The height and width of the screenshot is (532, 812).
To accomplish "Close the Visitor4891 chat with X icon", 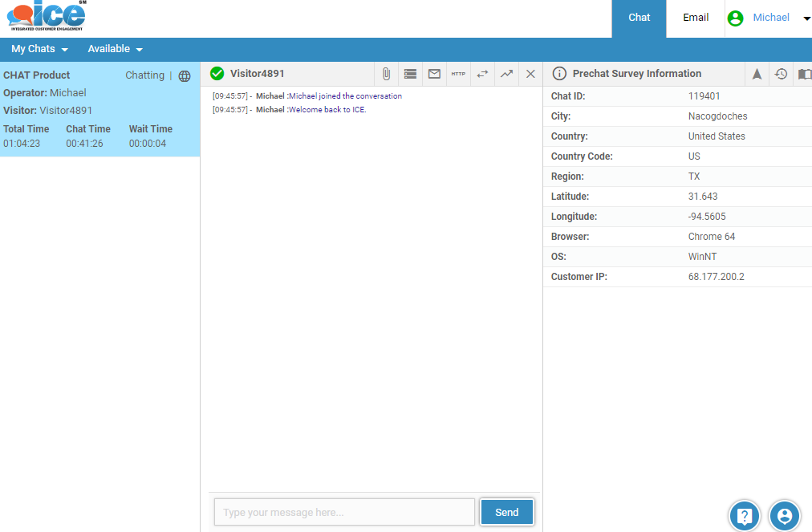I will [x=530, y=74].
